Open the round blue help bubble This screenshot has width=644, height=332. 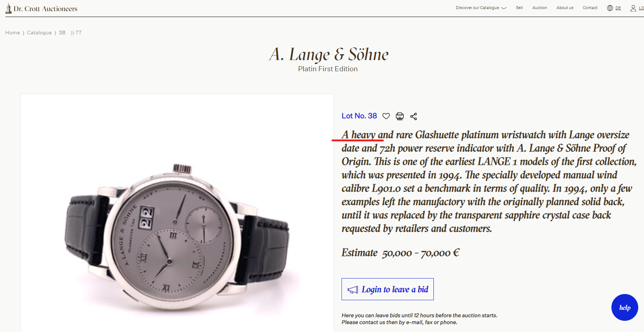click(624, 307)
